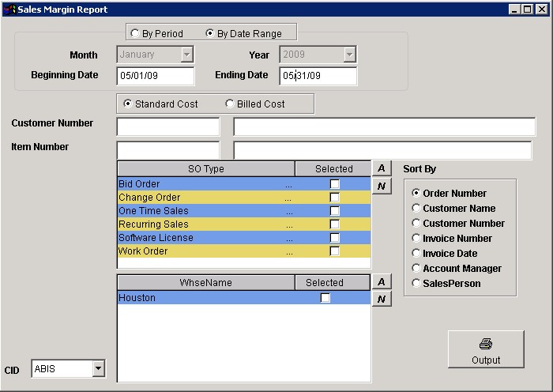This screenshot has width=553, height=392.
Task: Click the SO Type column header
Action: point(205,169)
